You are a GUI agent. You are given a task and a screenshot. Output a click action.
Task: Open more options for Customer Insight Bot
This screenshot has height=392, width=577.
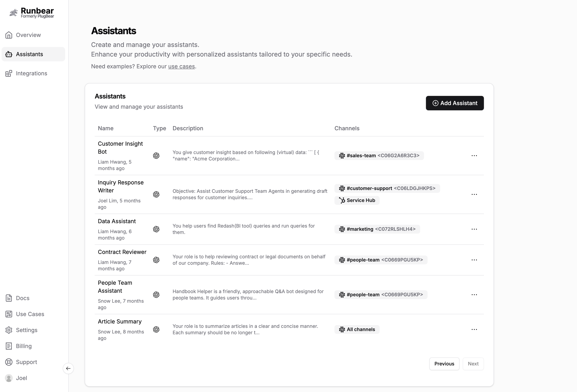tap(474, 156)
